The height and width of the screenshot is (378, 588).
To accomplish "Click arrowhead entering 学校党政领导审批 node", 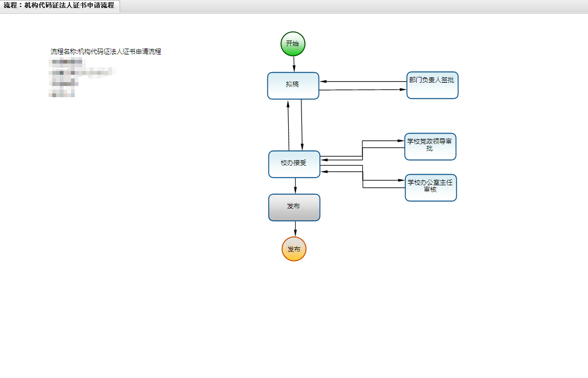I will pos(401,141).
